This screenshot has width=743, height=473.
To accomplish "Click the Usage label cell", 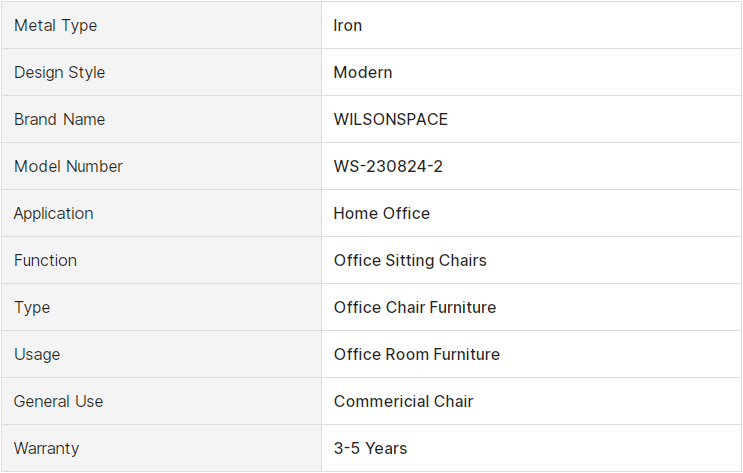I will pos(161,354).
